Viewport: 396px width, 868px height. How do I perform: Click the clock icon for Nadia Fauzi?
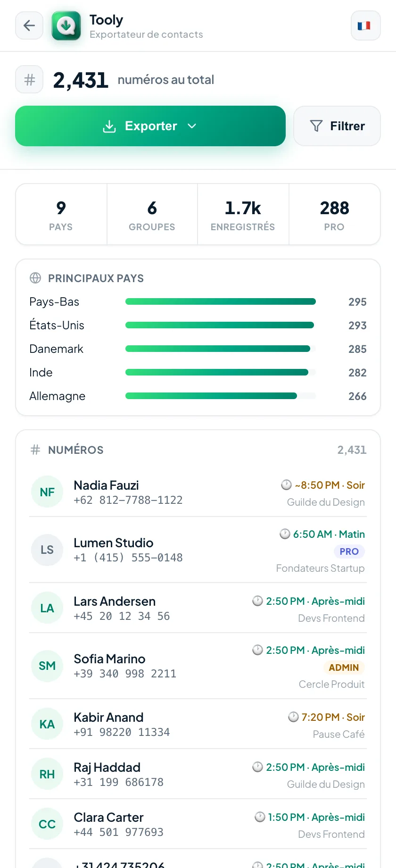coord(286,485)
